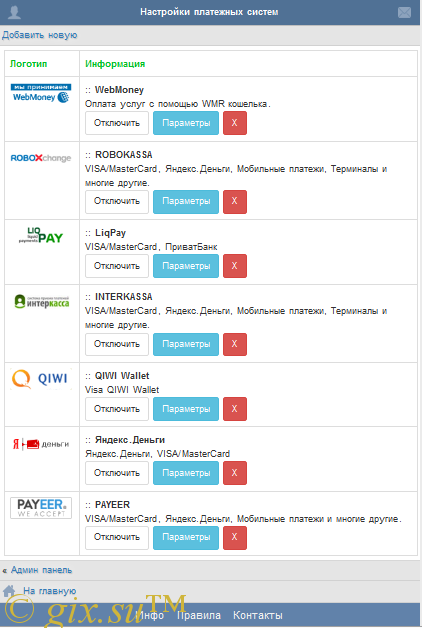Click the LiqPay logo image
The image size is (422, 628).
pos(41,236)
